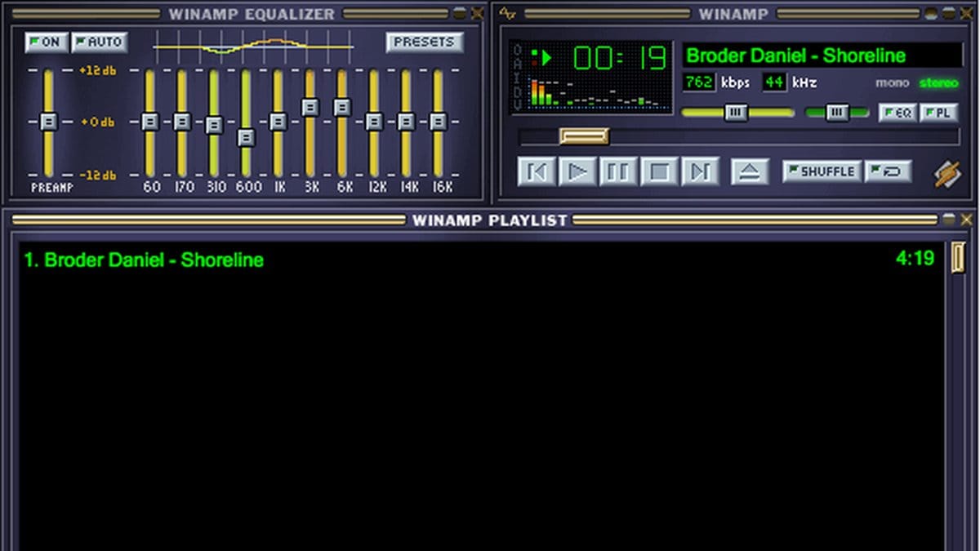Click the song title in the main display
The height and width of the screenshot is (551, 980).
point(796,56)
